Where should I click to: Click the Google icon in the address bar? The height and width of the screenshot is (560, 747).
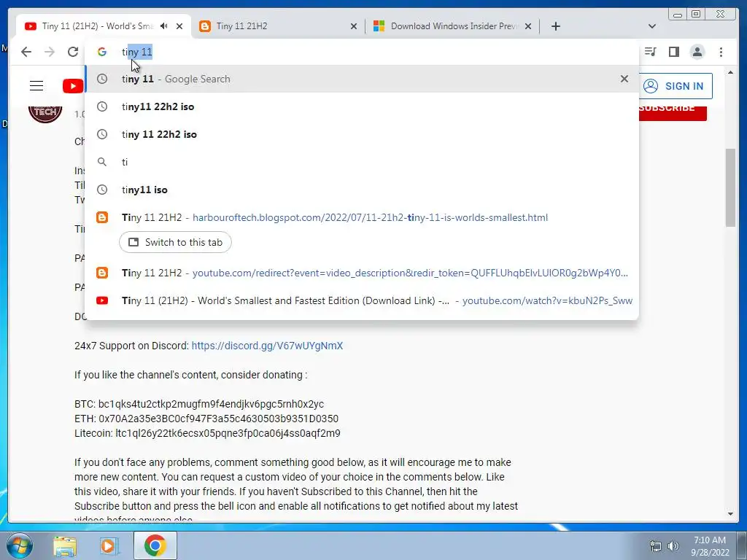click(x=102, y=52)
